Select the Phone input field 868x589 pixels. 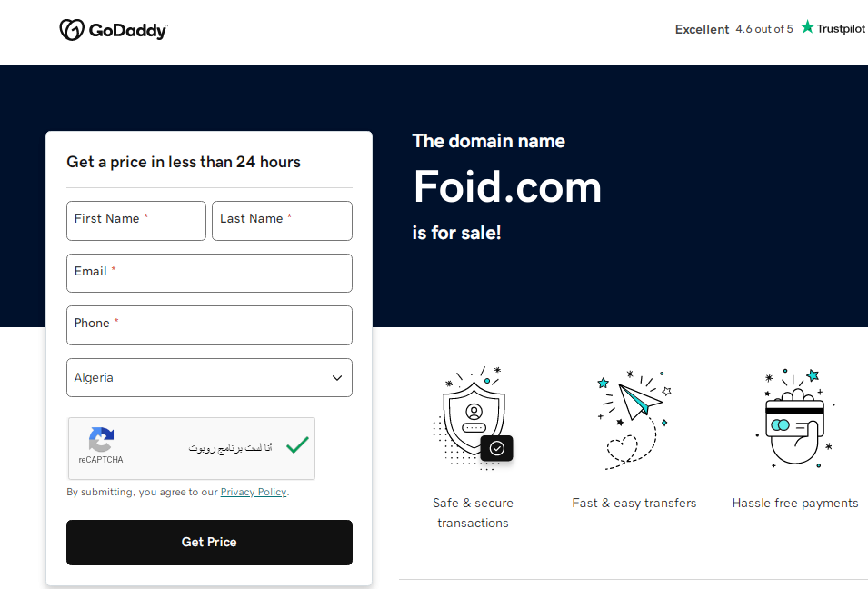pos(209,325)
